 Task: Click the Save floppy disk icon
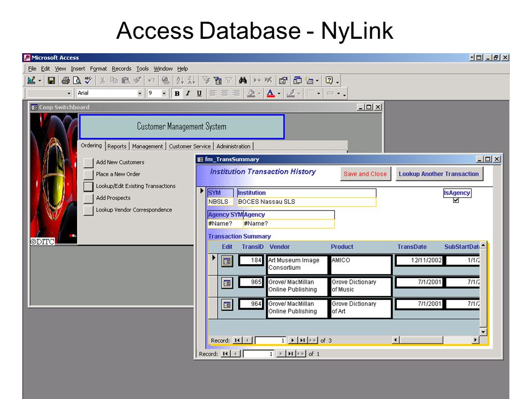point(51,80)
